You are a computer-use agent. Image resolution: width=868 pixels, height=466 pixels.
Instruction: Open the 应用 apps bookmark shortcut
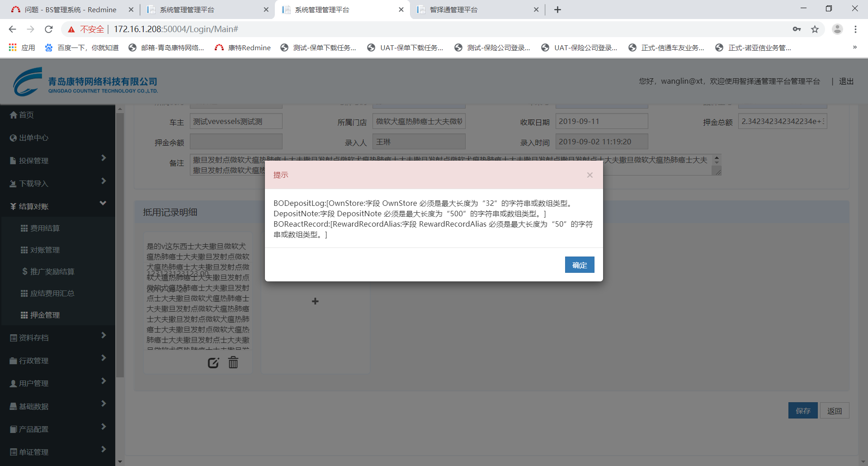(x=22, y=48)
